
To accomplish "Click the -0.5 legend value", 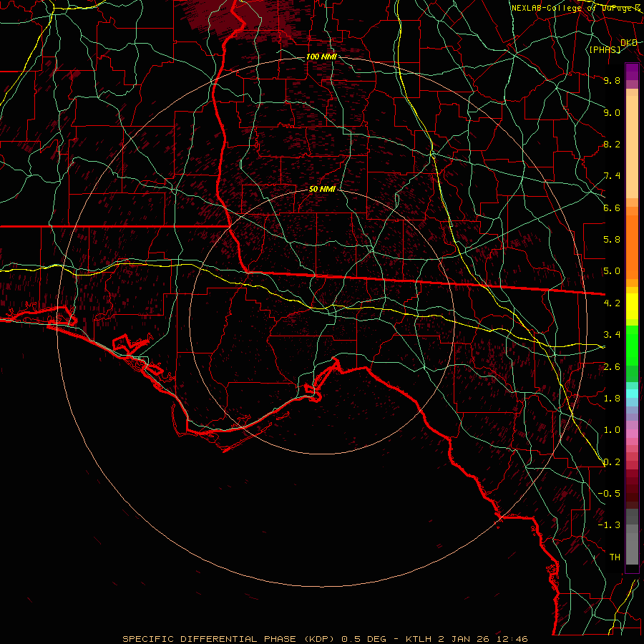I will pos(609,494).
